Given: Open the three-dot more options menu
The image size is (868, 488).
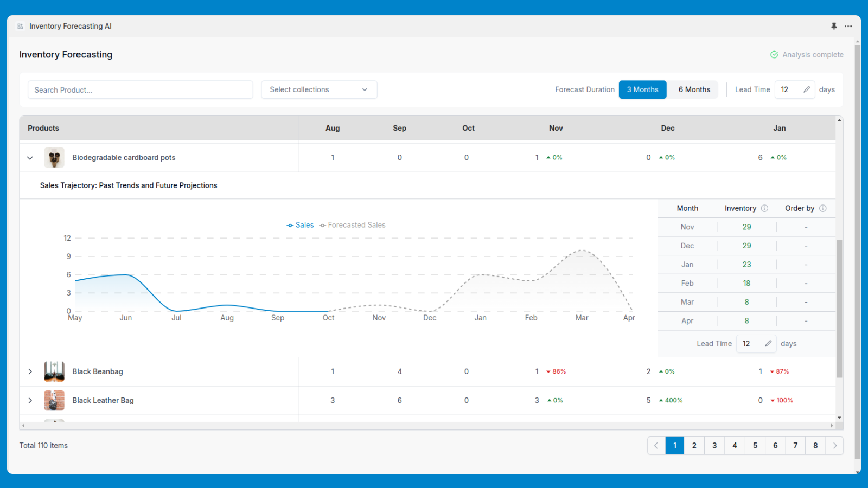Looking at the screenshot, I should 848,26.
